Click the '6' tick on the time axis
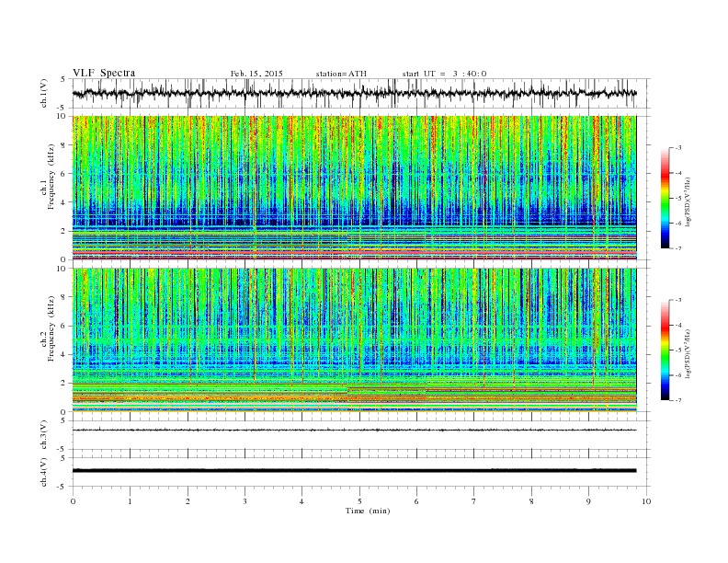The image size is (728, 563). point(416,501)
